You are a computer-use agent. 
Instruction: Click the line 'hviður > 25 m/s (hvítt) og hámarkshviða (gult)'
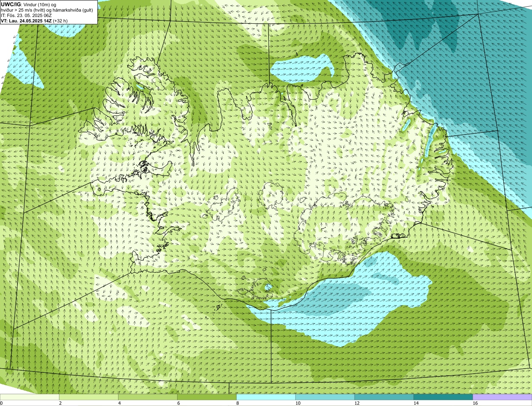point(47,10)
